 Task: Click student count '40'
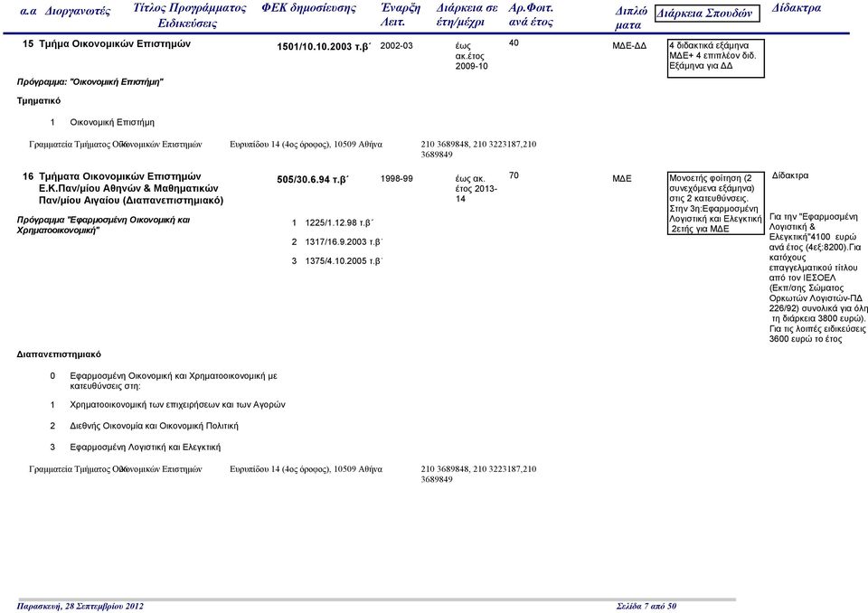click(514, 42)
